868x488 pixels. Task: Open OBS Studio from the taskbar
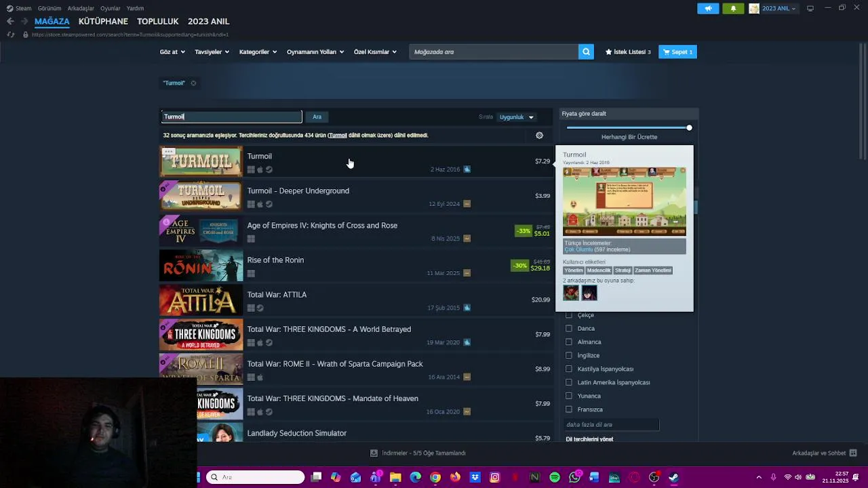(654, 477)
